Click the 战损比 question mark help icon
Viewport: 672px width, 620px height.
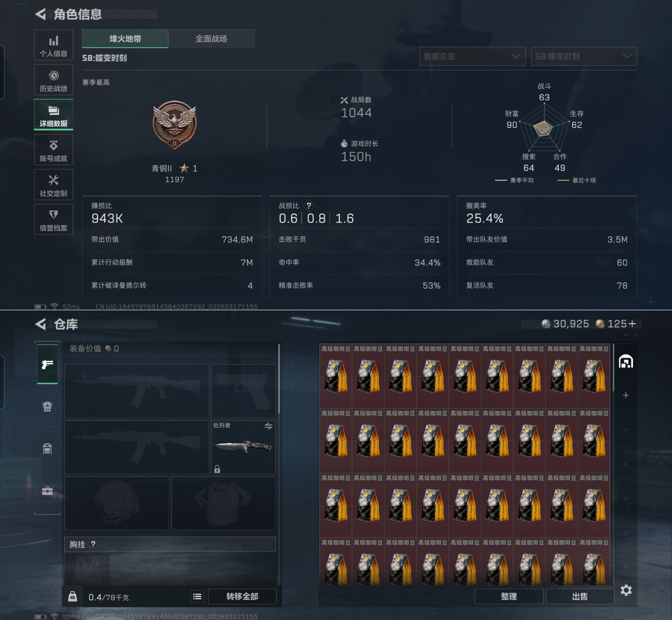[x=309, y=206]
